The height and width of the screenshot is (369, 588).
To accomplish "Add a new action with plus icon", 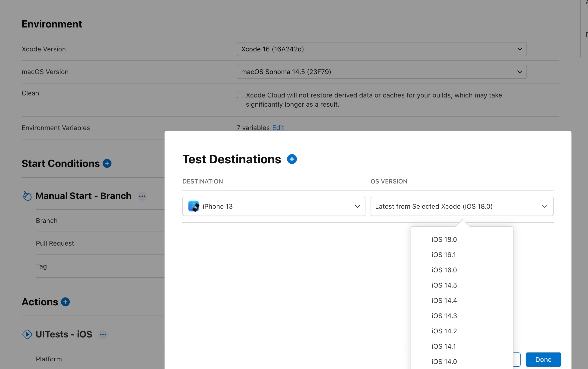I will [65, 302].
